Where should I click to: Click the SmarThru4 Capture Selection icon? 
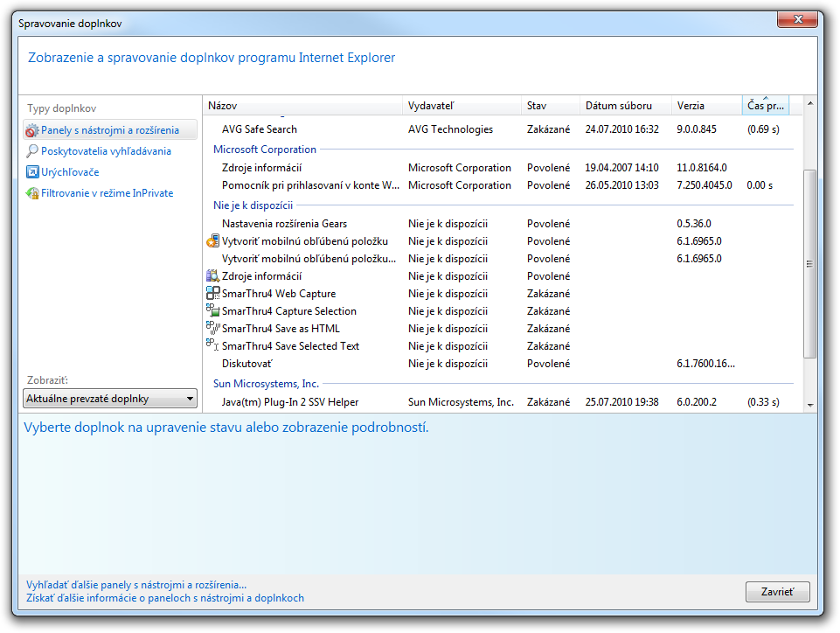(x=212, y=311)
